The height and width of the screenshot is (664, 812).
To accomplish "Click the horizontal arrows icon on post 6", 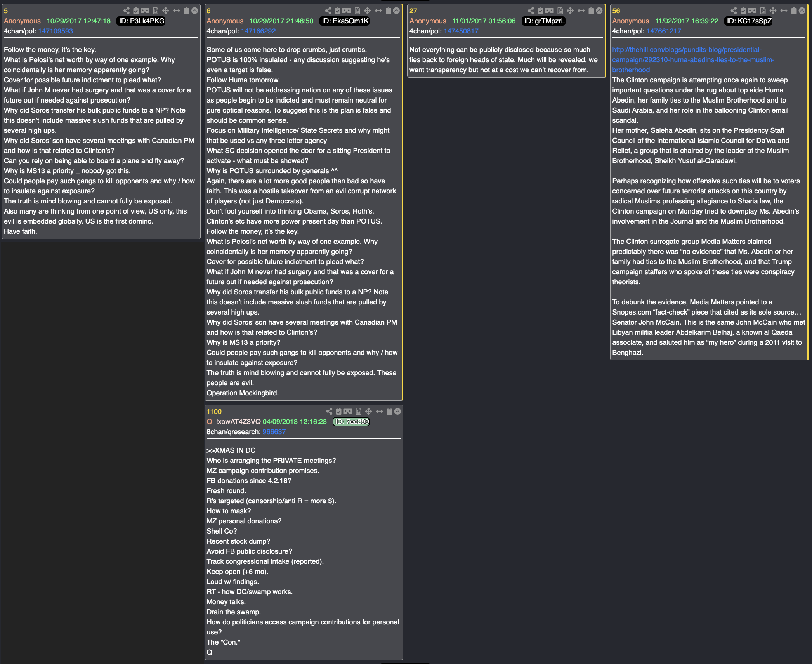I will (378, 10).
